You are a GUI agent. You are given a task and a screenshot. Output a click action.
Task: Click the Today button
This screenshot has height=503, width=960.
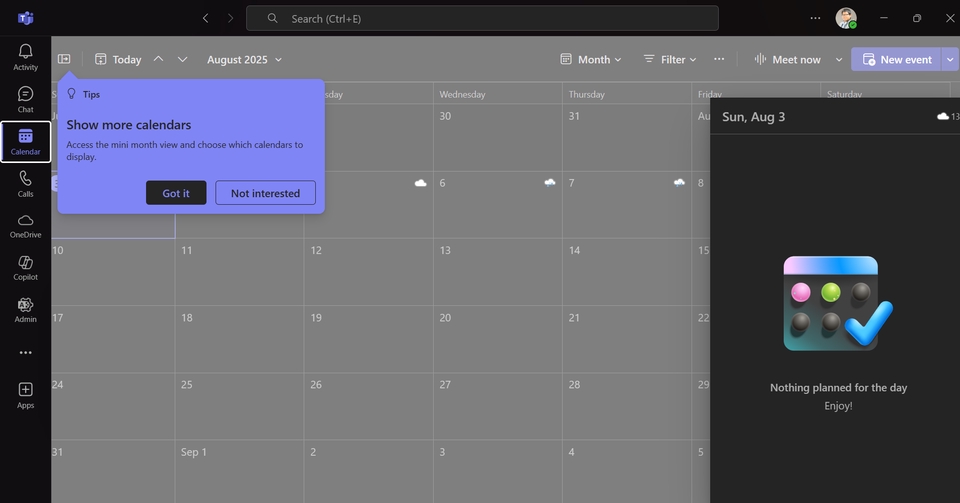118,60
